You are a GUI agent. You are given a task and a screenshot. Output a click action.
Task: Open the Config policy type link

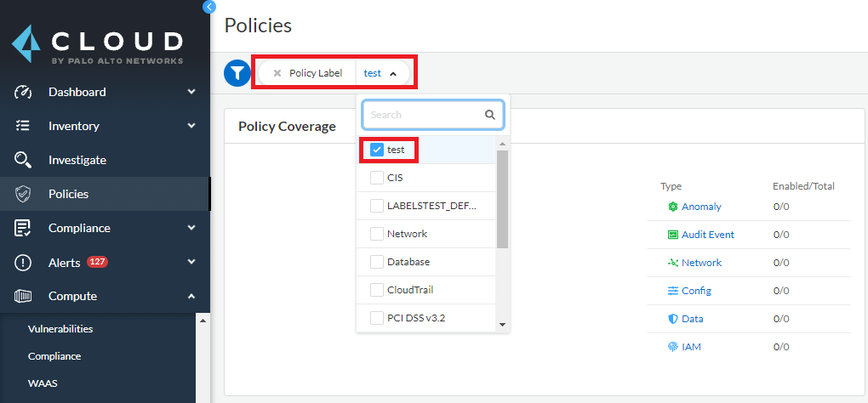[696, 291]
